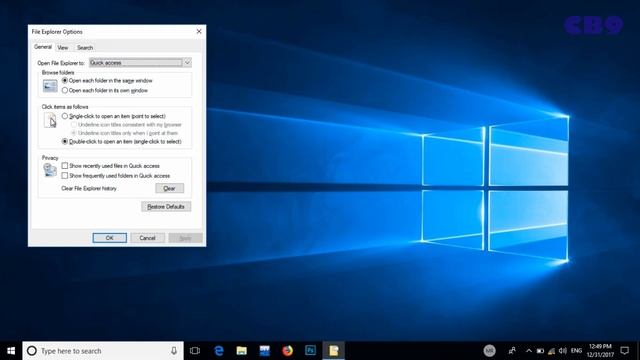The image size is (640, 360).
Task: Open the network status icon
Action: [x=551, y=351]
